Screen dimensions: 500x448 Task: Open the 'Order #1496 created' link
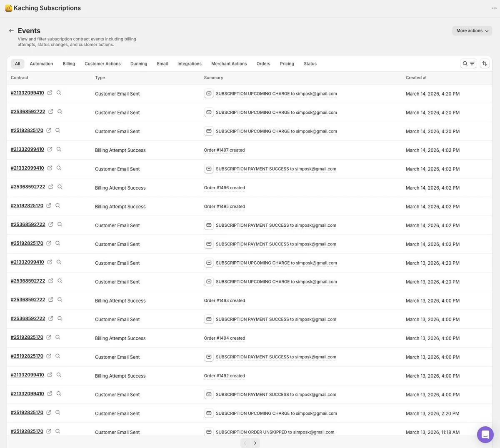[x=225, y=188]
